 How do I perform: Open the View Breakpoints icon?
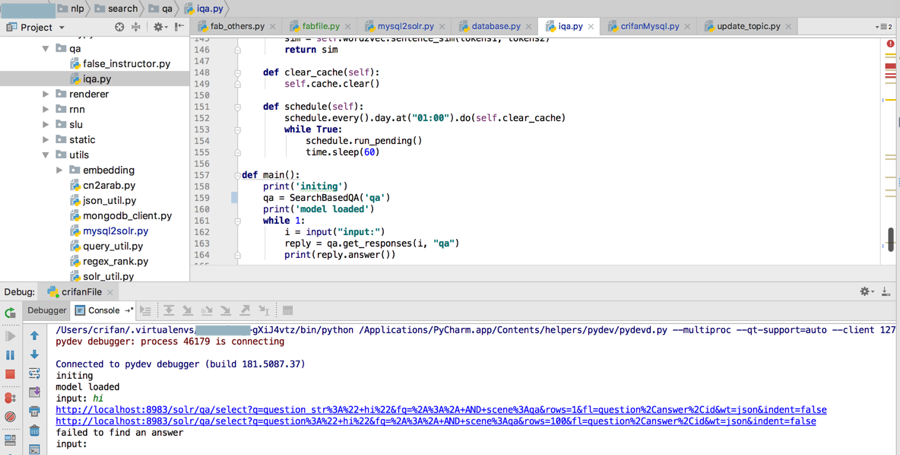[x=10, y=398]
